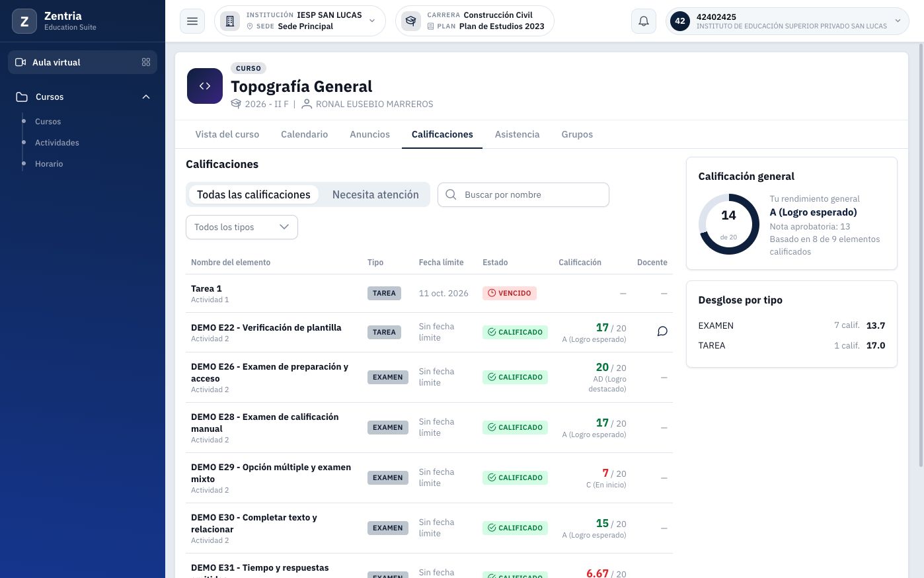Click the Aula virtual camera icon
The width and height of the screenshot is (924, 578).
click(20, 62)
